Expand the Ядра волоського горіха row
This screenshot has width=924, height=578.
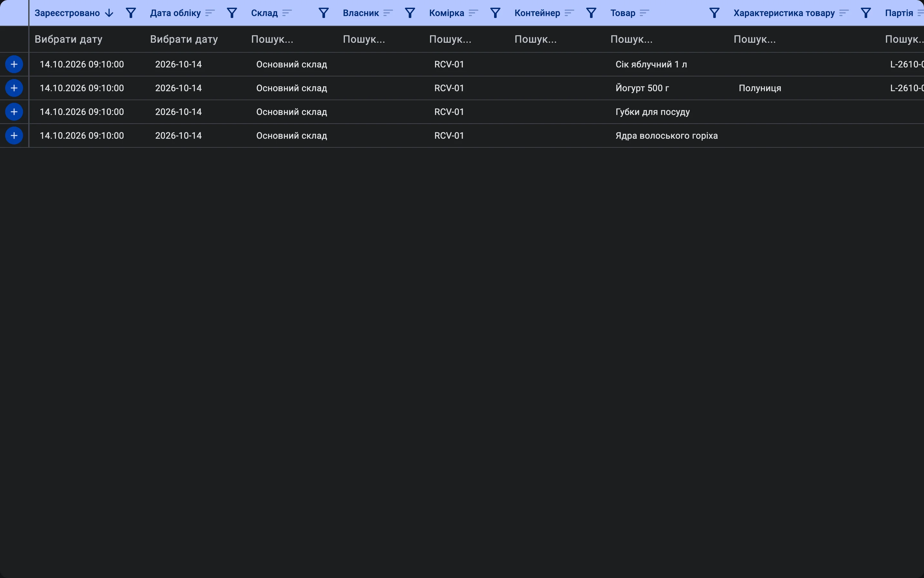[14, 135]
